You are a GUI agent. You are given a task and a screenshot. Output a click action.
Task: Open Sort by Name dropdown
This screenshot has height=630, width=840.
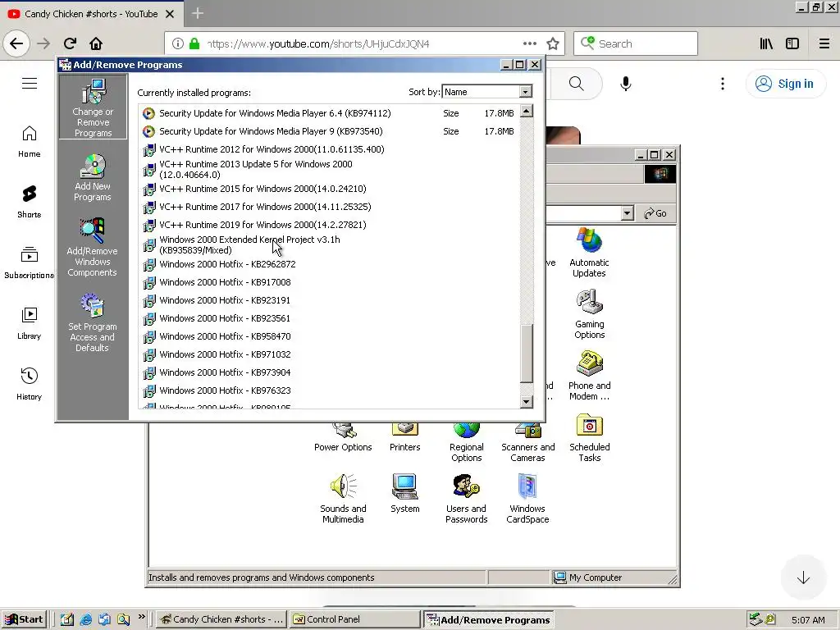pos(526,92)
